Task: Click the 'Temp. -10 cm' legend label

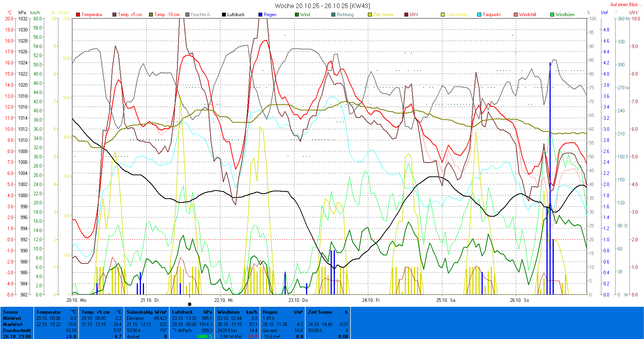Action: 167,15
